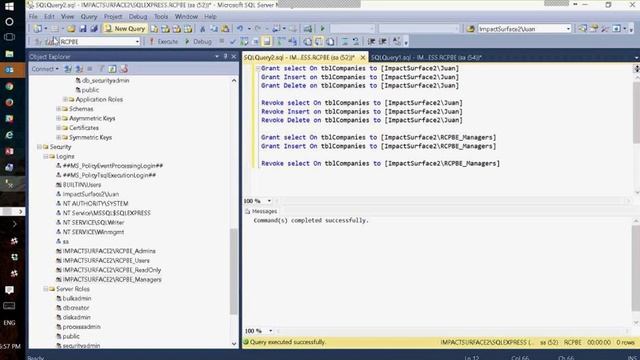Close the Object Explorer panel
Viewport: 640px width, 360px height.
[x=234, y=57]
